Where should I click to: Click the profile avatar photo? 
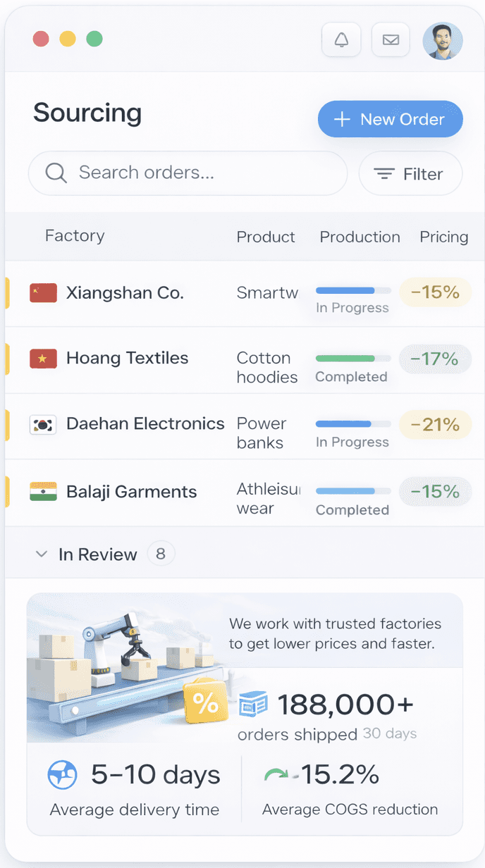(x=442, y=40)
